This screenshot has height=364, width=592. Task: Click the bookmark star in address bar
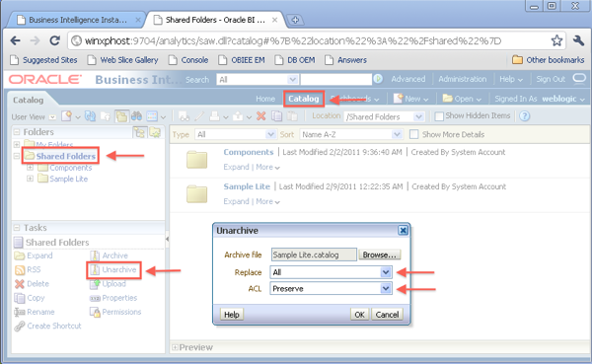coord(556,40)
